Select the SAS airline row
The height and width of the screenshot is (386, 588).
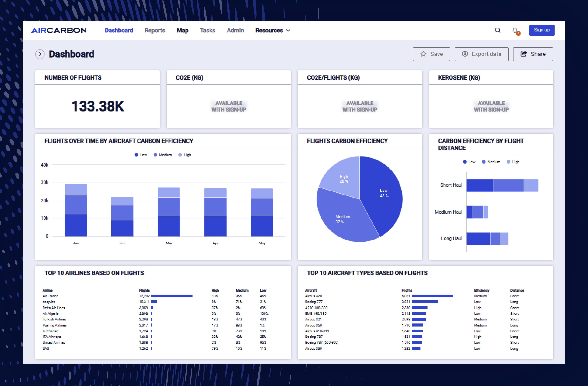[x=156, y=348]
